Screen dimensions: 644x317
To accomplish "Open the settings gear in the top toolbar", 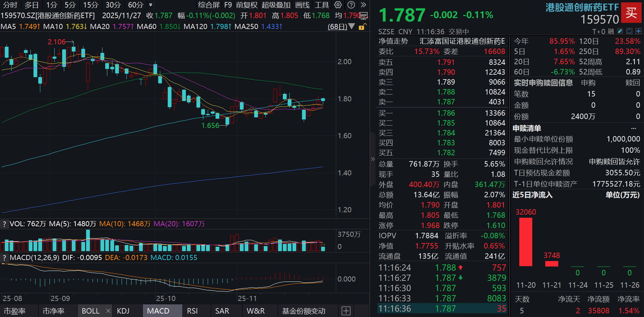I will (x=338, y=5).
